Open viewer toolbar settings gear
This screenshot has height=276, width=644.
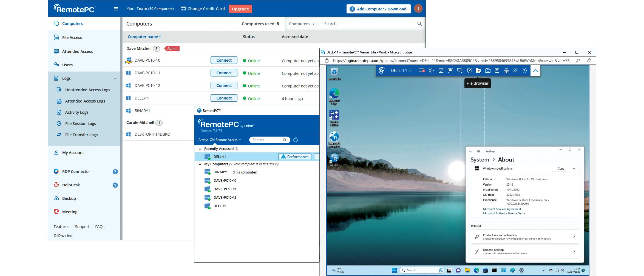[x=515, y=71]
